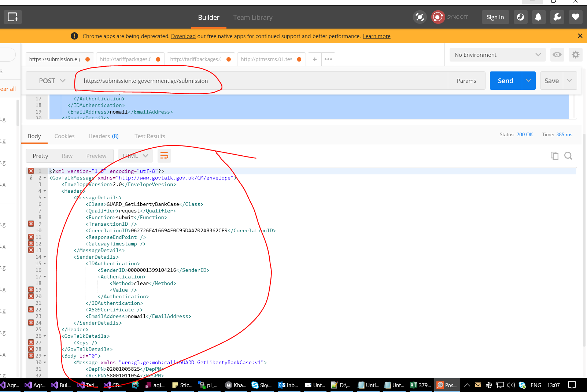
Task: Click the sync status icon
Action: tap(438, 17)
